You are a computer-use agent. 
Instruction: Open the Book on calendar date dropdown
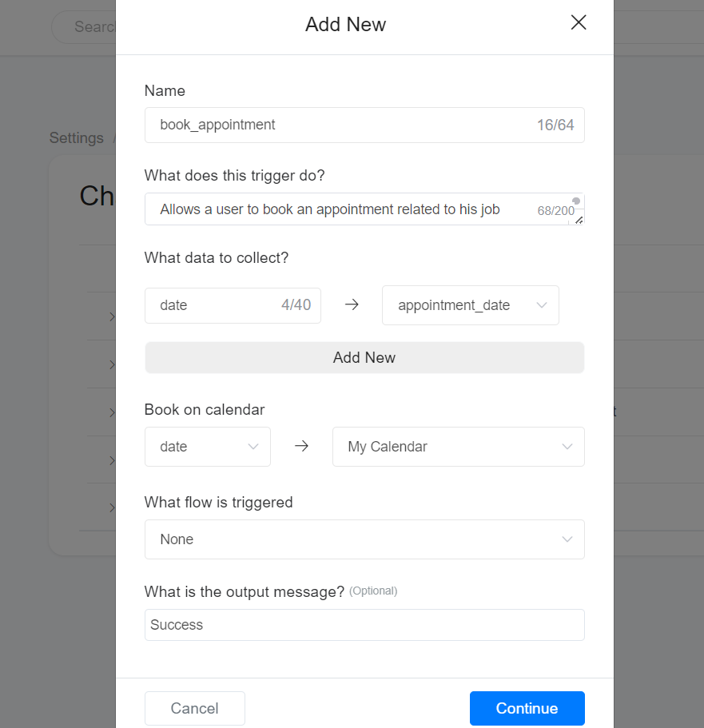coord(200,447)
